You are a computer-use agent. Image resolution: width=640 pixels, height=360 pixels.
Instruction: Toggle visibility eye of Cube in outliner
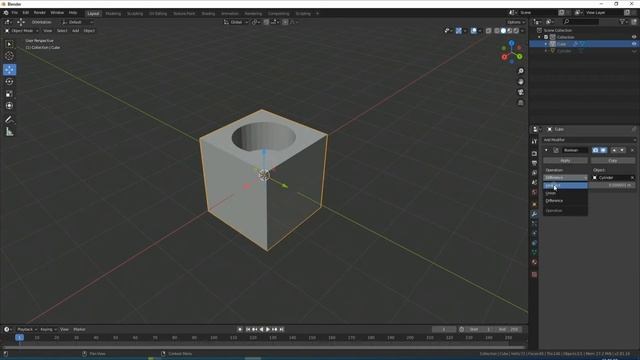pyautogui.click(x=634, y=44)
